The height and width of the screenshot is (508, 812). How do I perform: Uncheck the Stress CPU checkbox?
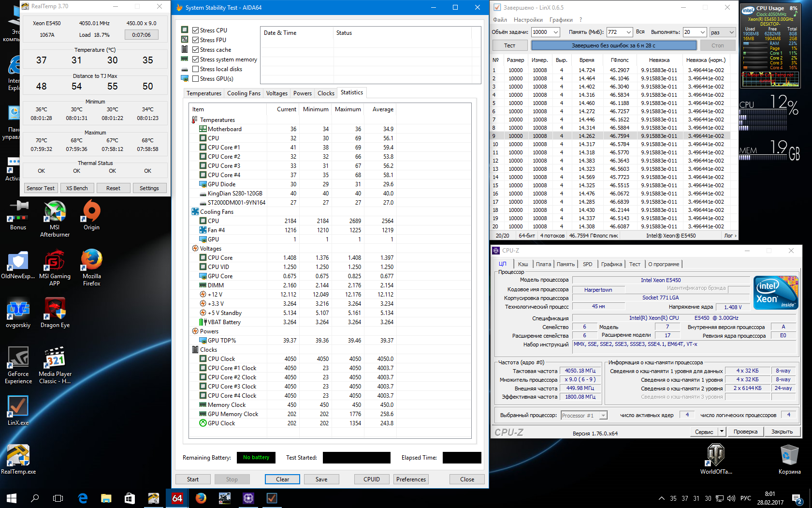pos(196,30)
